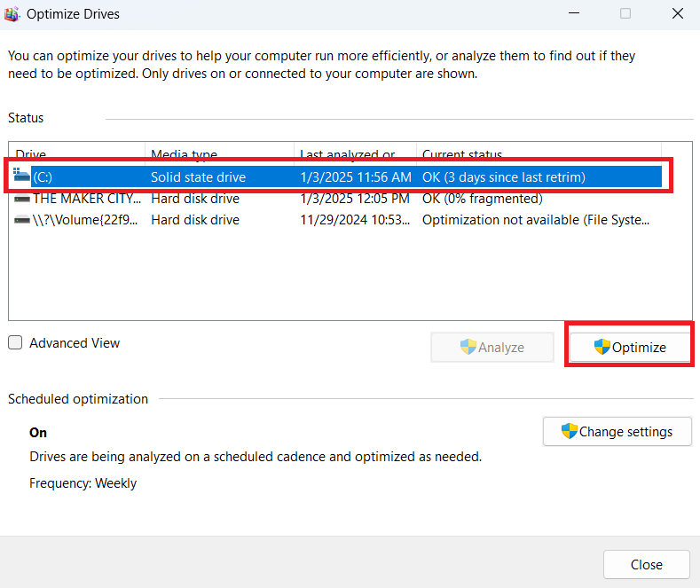
Task: Click the 1/3/2025 11:56 AM date cell
Action: (x=356, y=177)
